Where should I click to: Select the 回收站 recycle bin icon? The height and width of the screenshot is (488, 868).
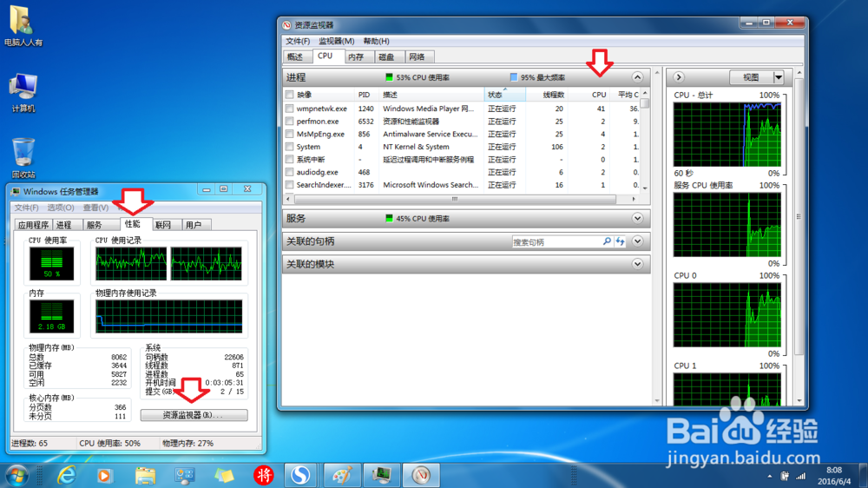pos(23,158)
